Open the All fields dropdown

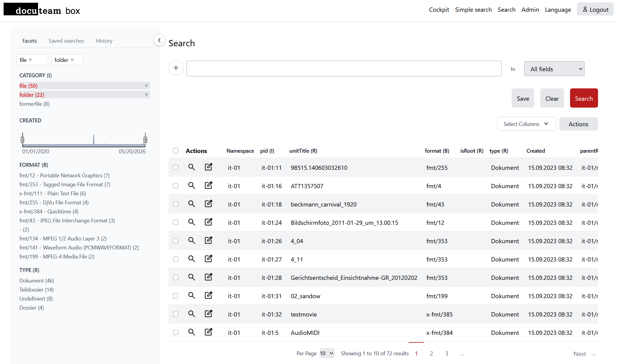pos(554,69)
